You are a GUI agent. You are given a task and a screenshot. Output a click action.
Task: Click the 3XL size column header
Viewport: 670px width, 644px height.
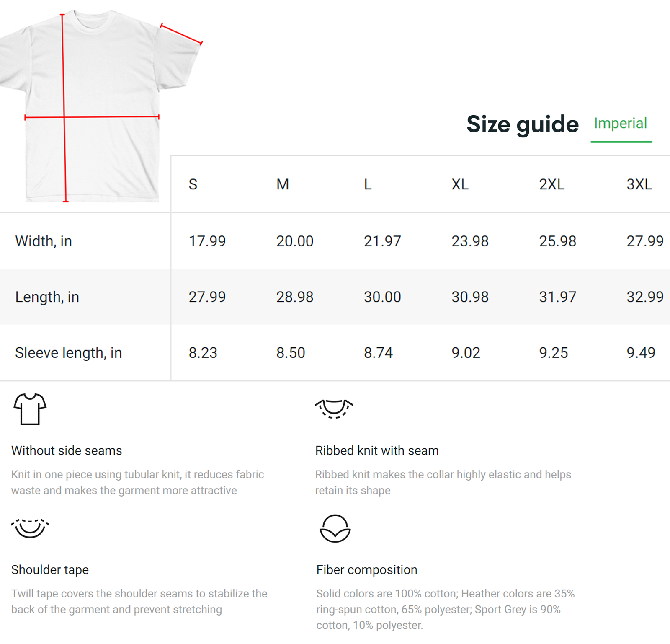[639, 184]
